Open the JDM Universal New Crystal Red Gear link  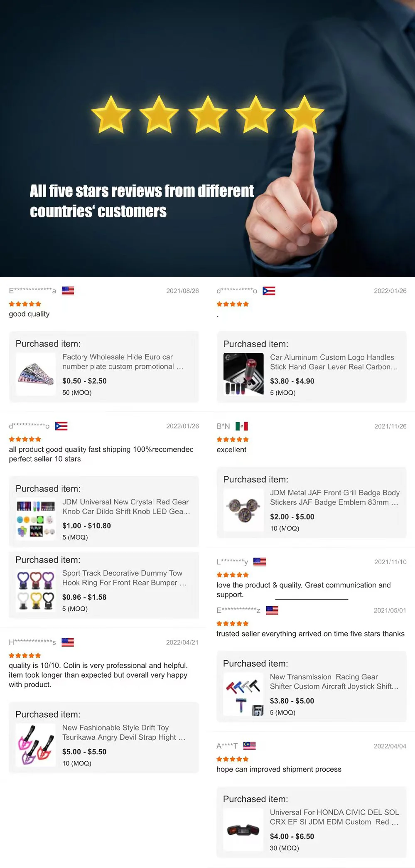point(126,507)
